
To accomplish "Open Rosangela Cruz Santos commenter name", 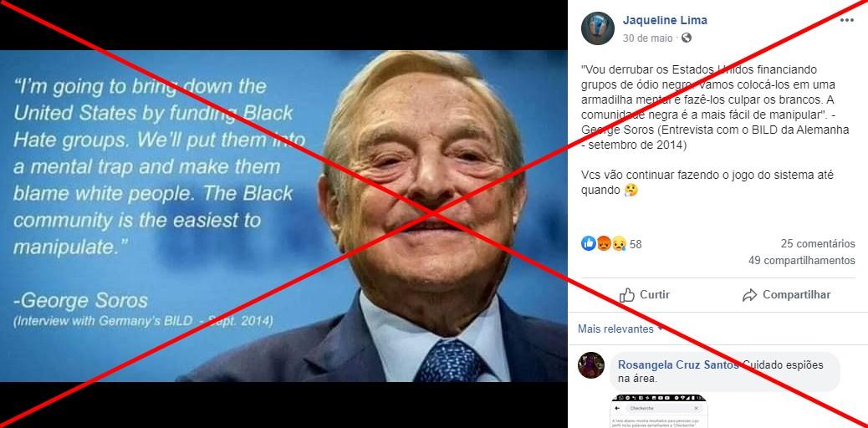I will (x=678, y=364).
